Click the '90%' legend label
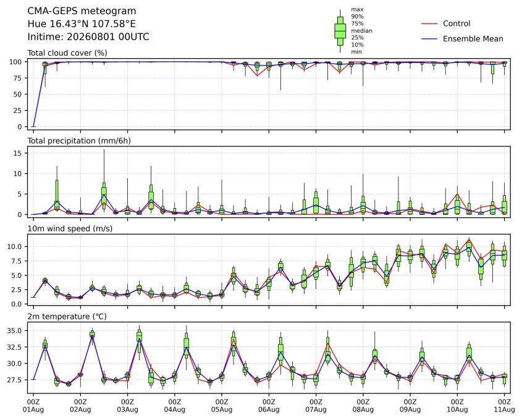Viewport: 522px width, 420px height. click(x=357, y=16)
